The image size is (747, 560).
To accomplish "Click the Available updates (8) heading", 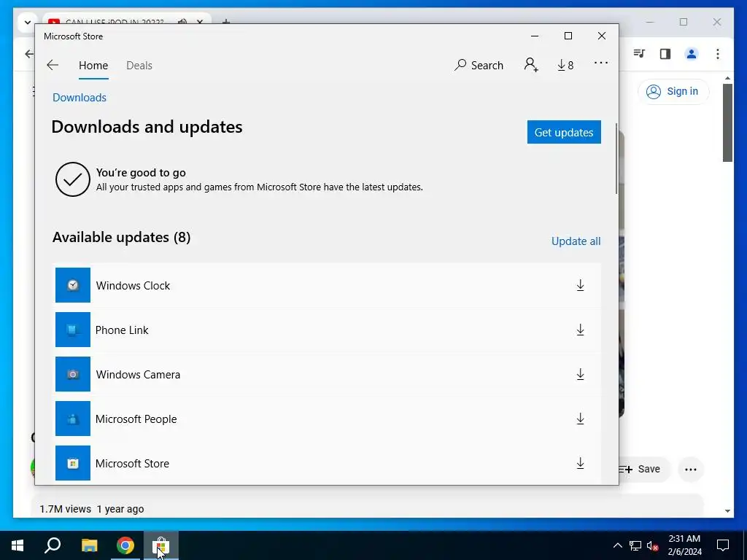I will (122, 237).
